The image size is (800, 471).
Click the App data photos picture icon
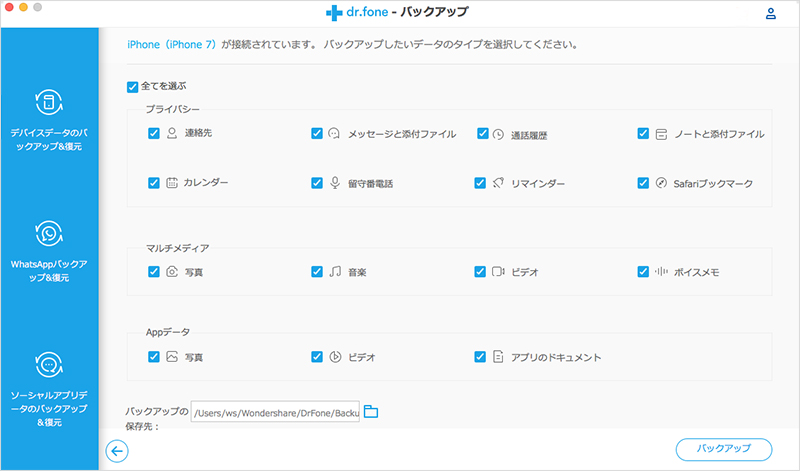pos(172,357)
